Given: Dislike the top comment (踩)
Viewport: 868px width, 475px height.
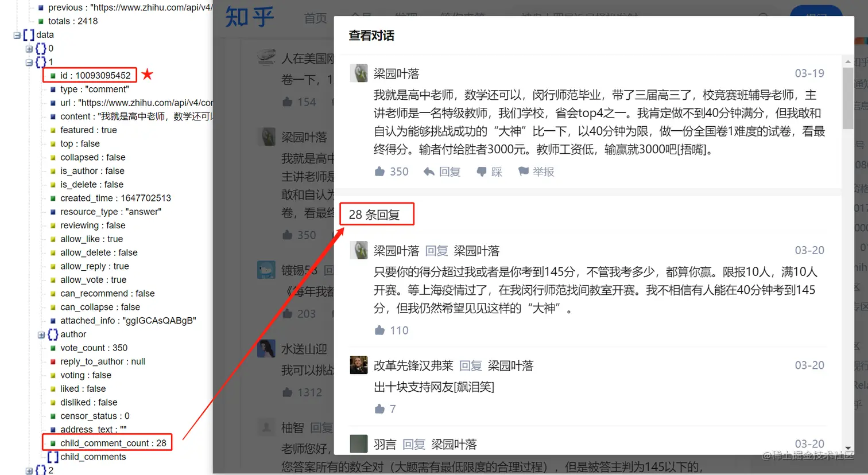Looking at the screenshot, I should (x=490, y=172).
